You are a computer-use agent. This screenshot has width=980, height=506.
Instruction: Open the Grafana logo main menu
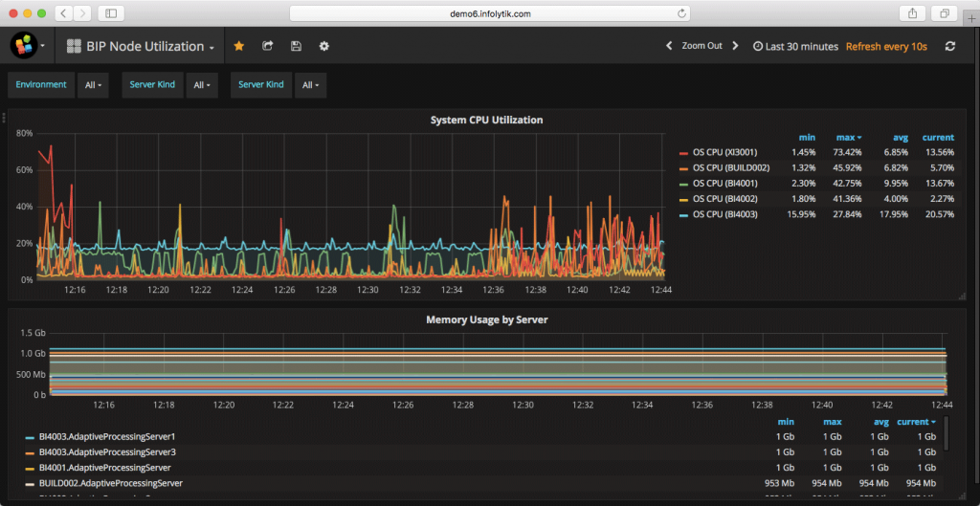click(24, 46)
